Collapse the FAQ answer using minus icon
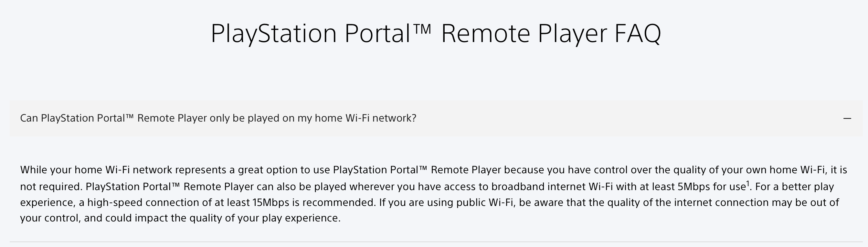This screenshot has height=247, width=868. 847,118
